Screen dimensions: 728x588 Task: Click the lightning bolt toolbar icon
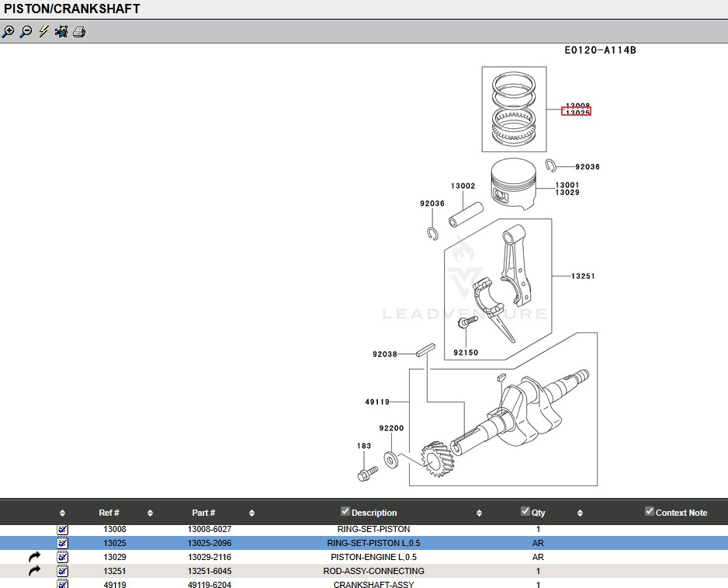click(x=43, y=32)
